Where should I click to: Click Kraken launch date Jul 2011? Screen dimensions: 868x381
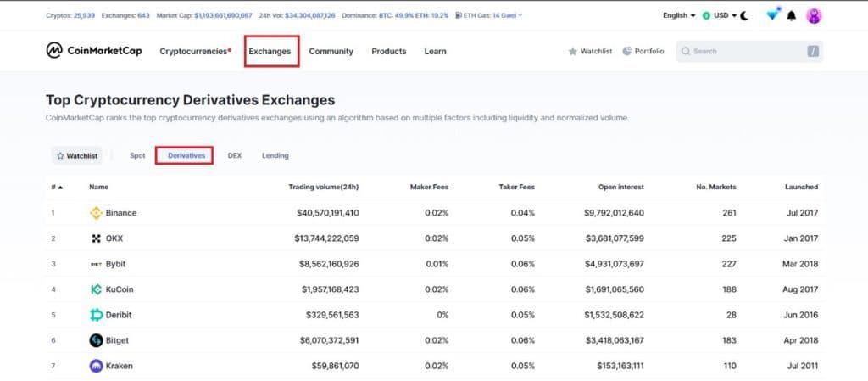pyautogui.click(x=801, y=366)
